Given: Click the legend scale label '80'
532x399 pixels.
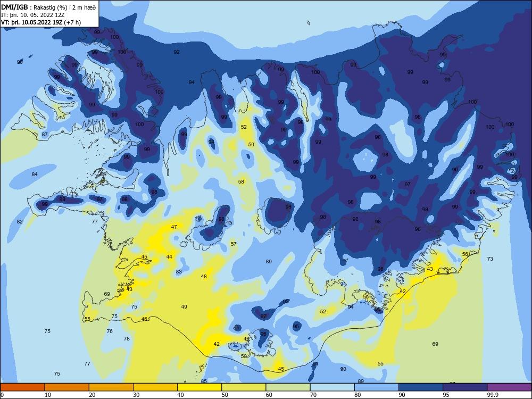Looking at the screenshot, I should [358, 395].
